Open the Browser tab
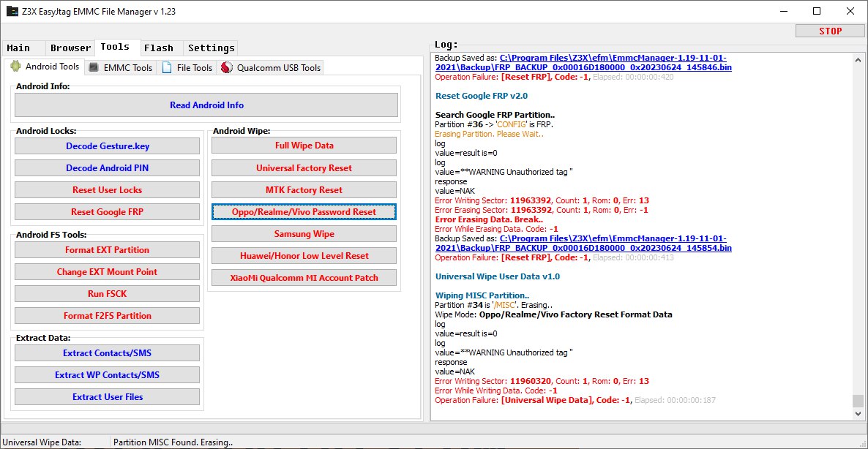The height and width of the screenshot is (449, 868). coord(70,48)
